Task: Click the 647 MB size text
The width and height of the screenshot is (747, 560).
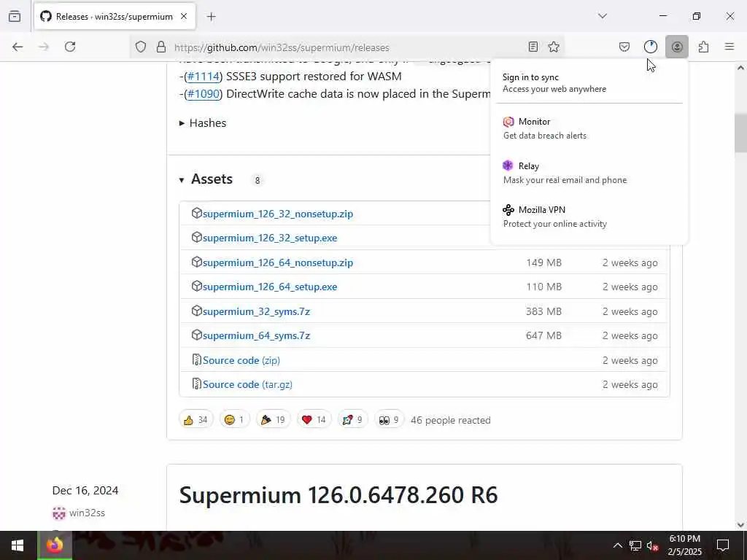Action: [543, 335]
